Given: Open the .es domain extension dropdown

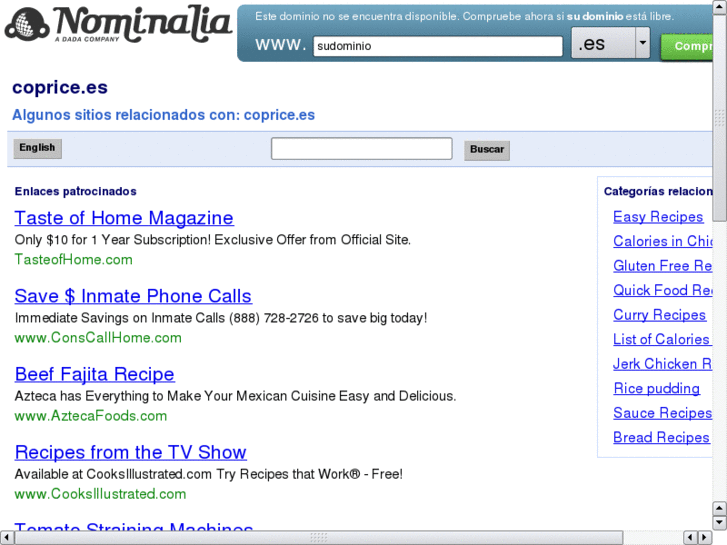Looking at the screenshot, I should (x=610, y=43).
